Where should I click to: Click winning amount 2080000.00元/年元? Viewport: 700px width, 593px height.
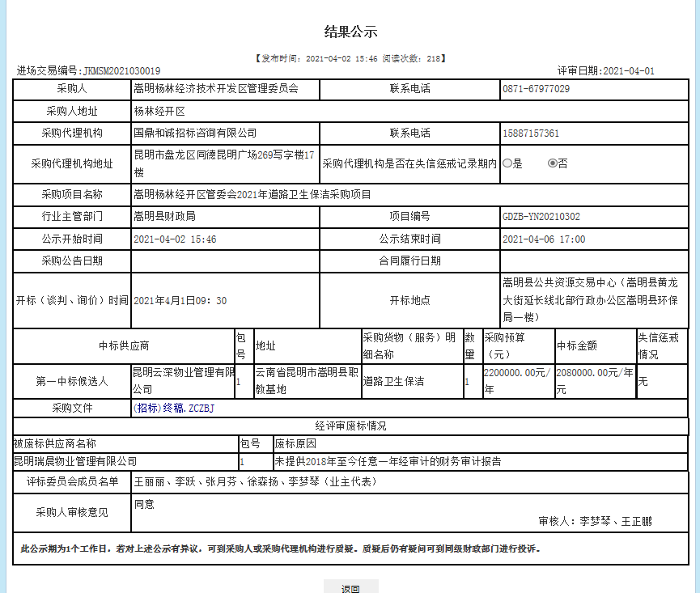595,381
